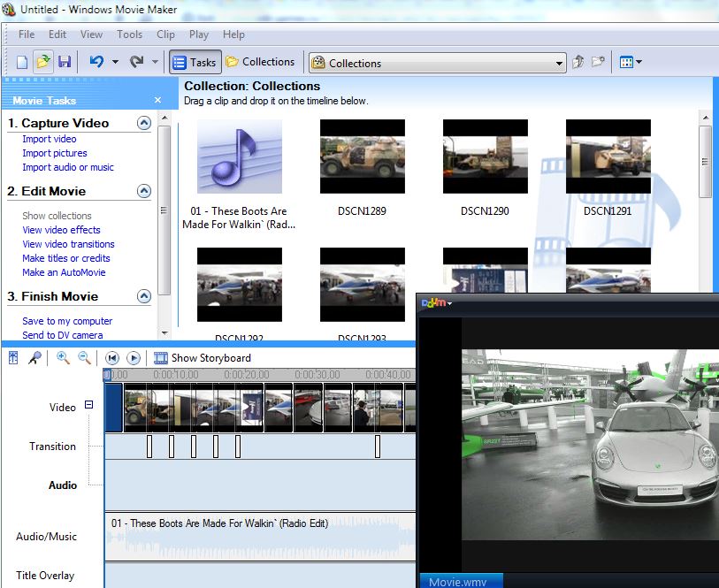Viewport: 719px width, 588px height.
Task: Collapse the Capture Video section
Action: tap(144, 123)
